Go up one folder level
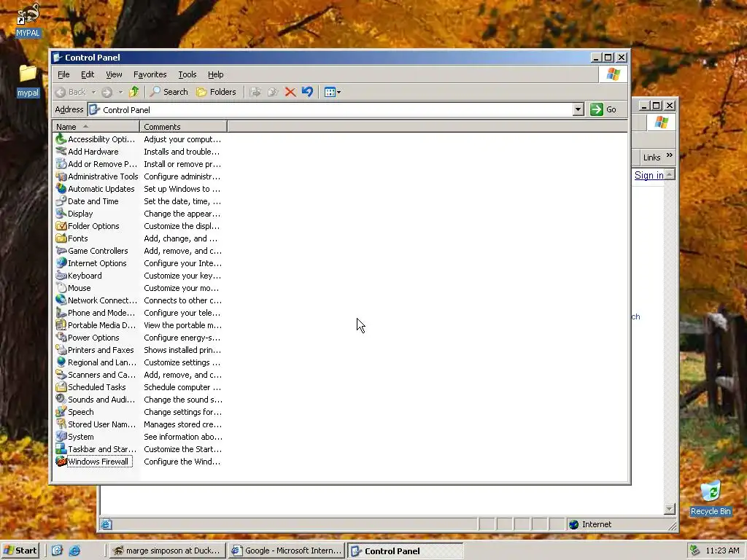This screenshot has width=747, height=560. coord(134,92)
